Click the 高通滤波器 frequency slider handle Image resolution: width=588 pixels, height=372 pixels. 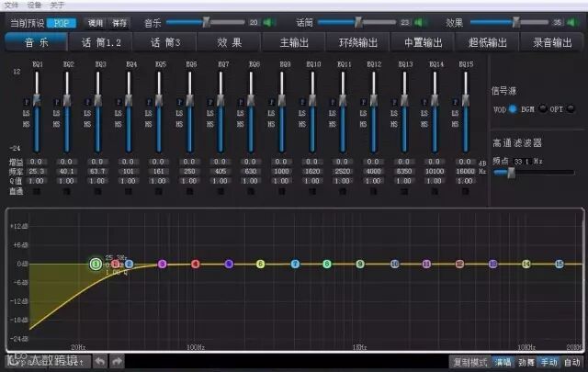click(x=511, y=173)
